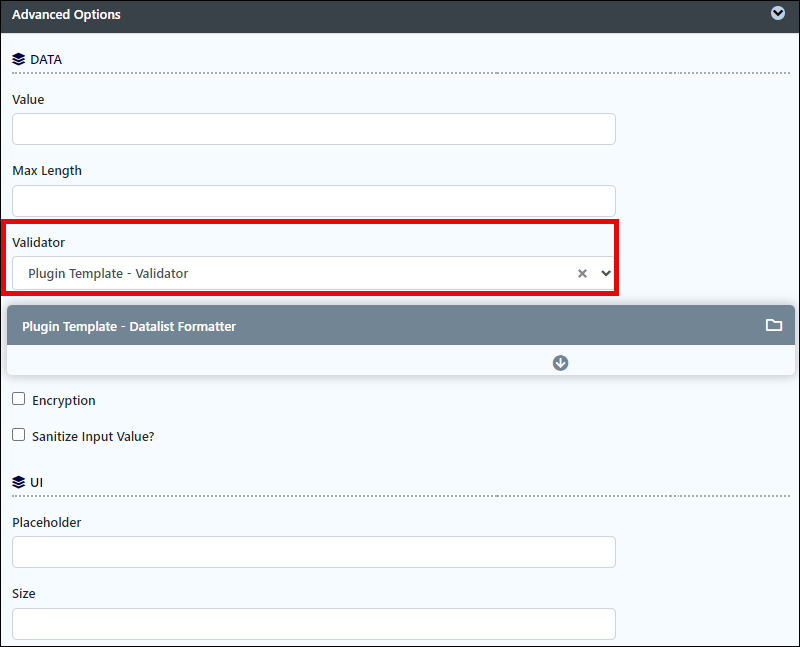Click the UI section heading

click(x=37, y=483)
